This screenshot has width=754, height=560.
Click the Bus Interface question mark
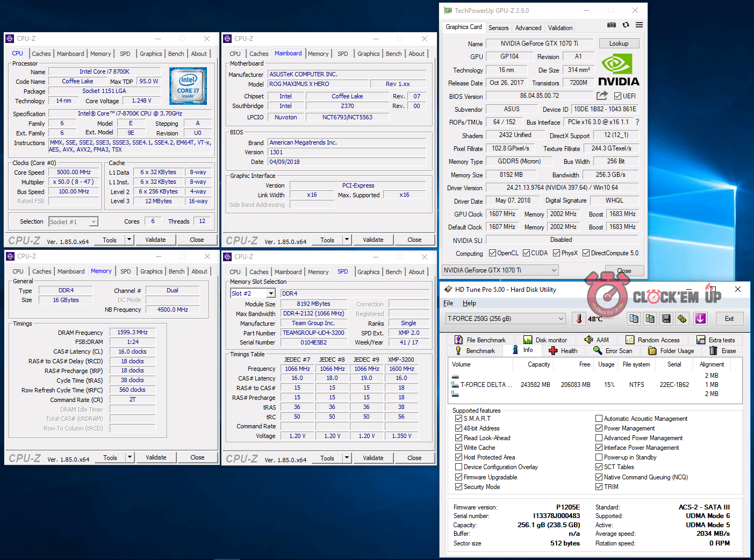[x=637, y=122]
